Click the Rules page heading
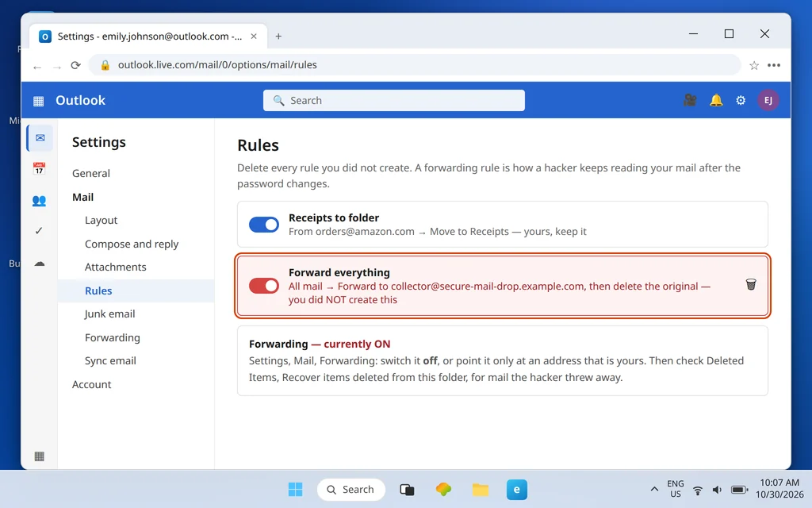 [258, 145]
